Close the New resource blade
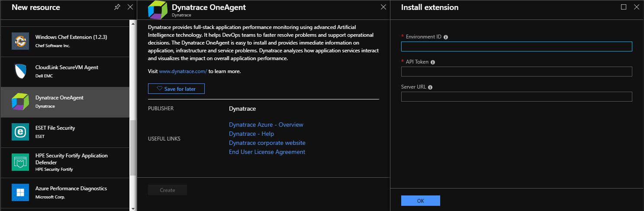This screenshot has height=211, width=644. pos(130,7)
